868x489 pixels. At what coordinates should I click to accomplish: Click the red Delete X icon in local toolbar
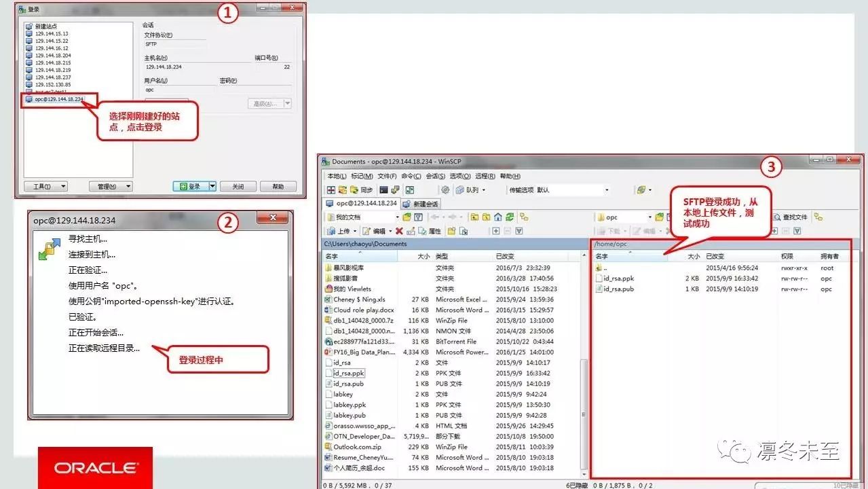(x=399, y=231)
